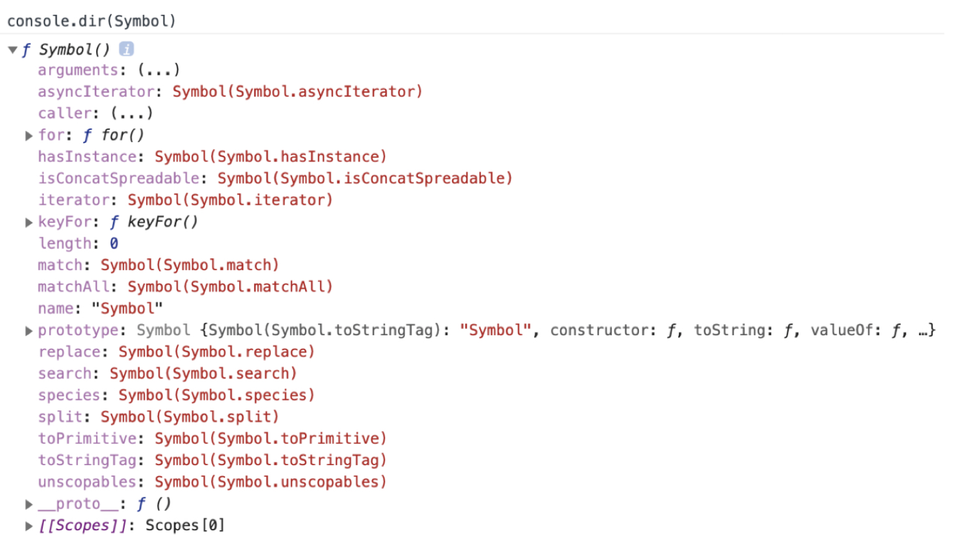980x547 pixels.
Task: Expand the prototype property
Action: (x=29, y=331)
